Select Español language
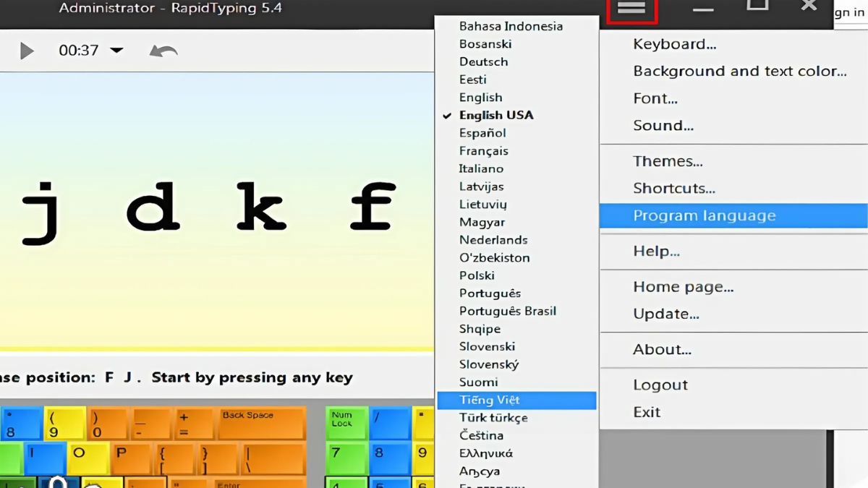 click(482, 133)
